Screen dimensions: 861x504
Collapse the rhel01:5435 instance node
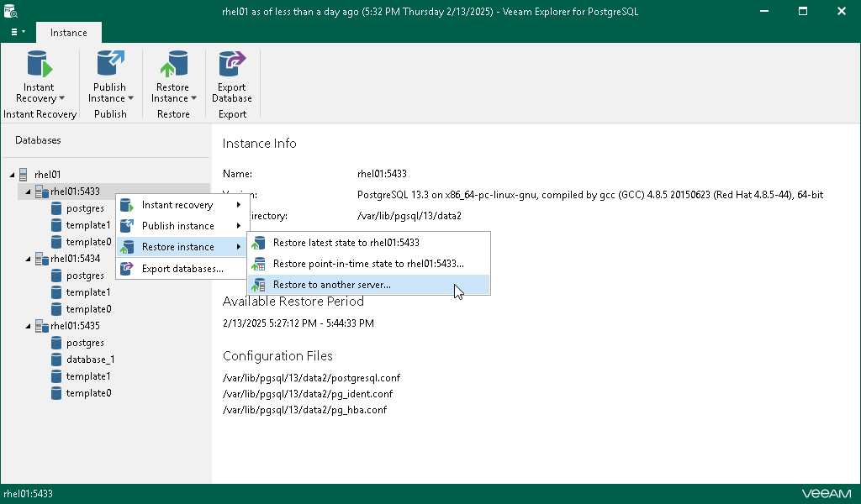point(28,326)
